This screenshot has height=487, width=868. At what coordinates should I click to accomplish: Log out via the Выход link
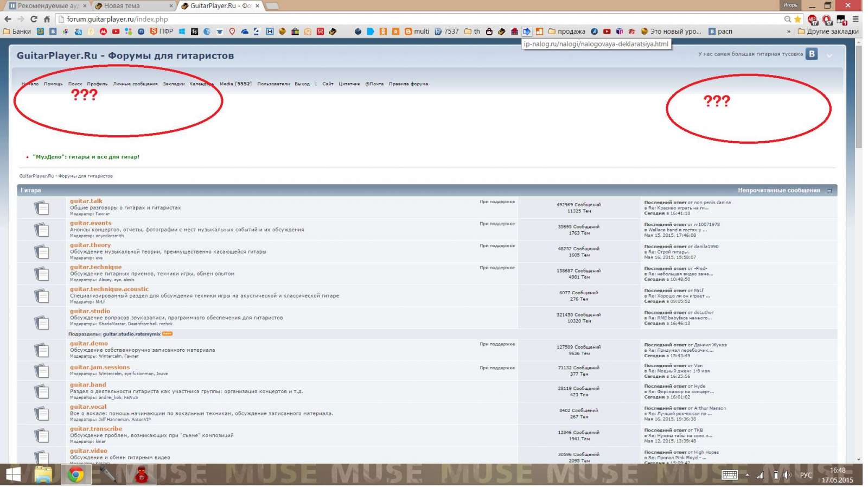(x=302, y=84)
